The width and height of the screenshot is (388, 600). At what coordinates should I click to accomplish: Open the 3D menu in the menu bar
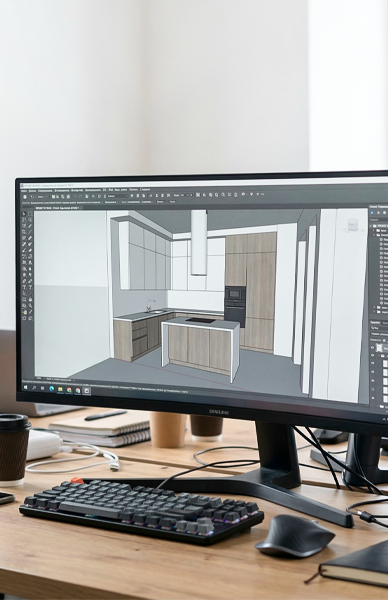click(105, 190)
